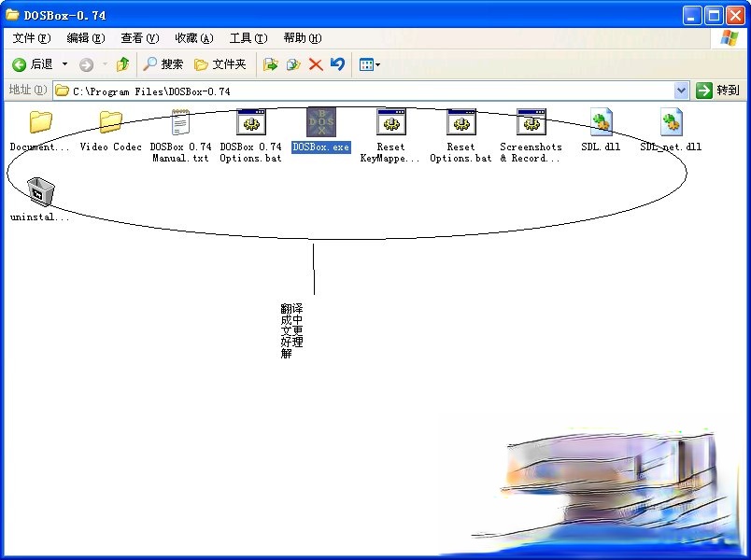The image size is (751, 560).
Task: Open the Search (搜索) toolbar button
Action: pos(163,64)
